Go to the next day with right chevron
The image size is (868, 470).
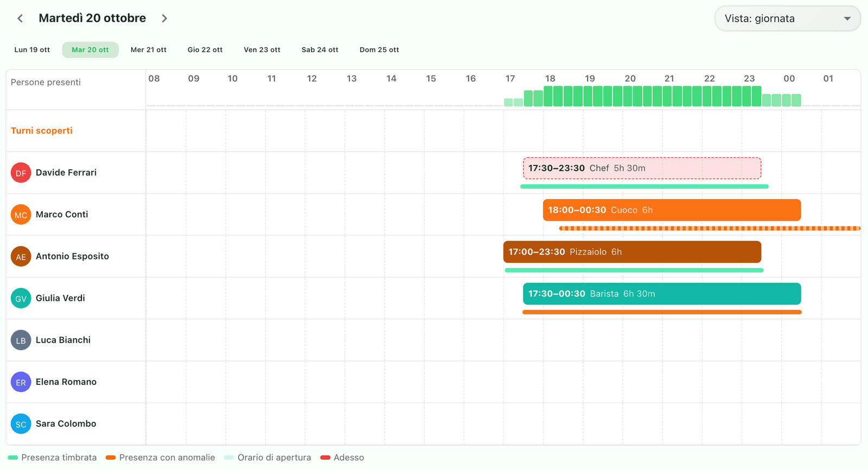[x=164, y=18]
